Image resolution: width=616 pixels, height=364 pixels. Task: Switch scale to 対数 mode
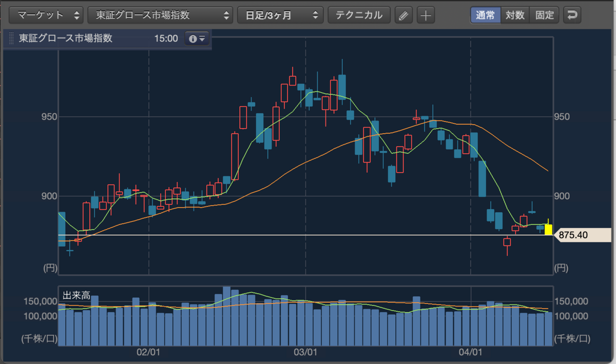pos(515,15)
